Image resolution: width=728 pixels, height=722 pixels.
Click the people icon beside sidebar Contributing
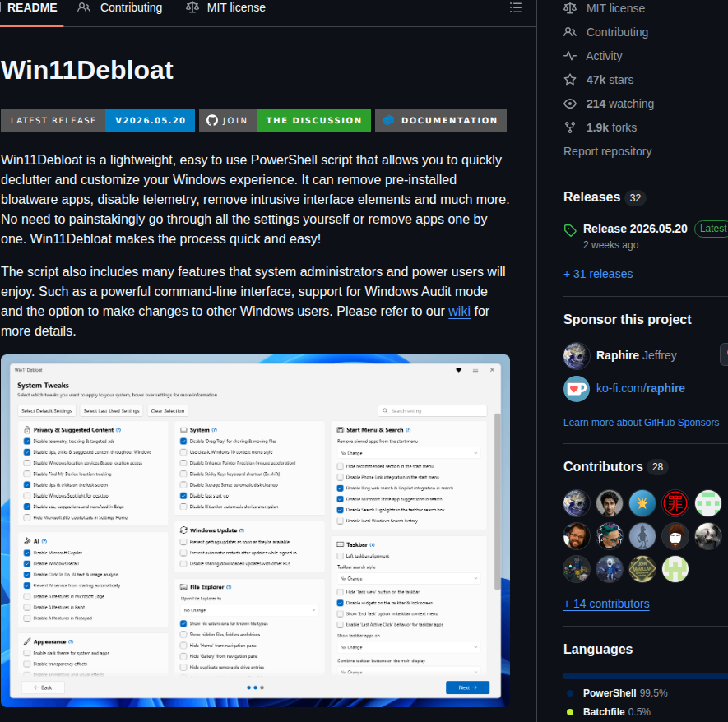pyautogui.click(x=570, y=32)
